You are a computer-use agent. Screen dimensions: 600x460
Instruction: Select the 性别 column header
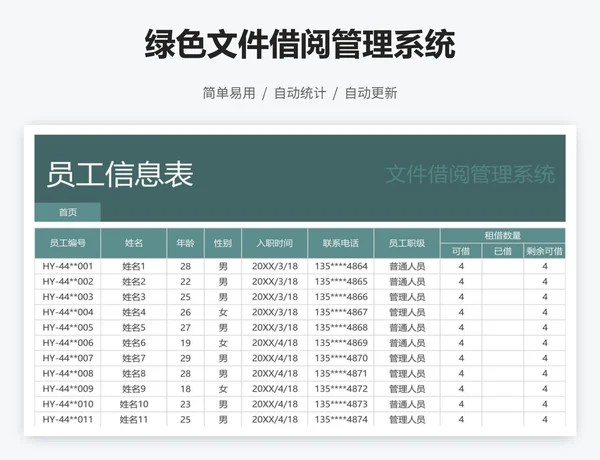[223, 243]
